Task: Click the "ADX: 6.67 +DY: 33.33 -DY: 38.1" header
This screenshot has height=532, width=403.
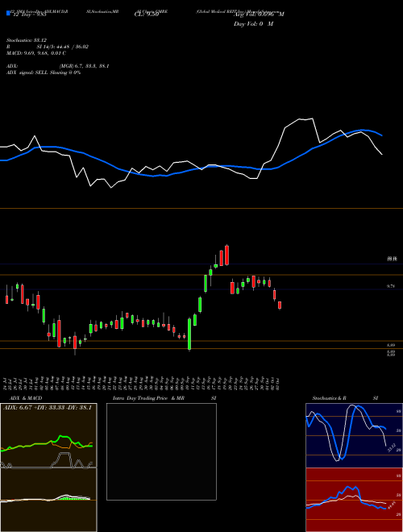Action: (48, 407)
